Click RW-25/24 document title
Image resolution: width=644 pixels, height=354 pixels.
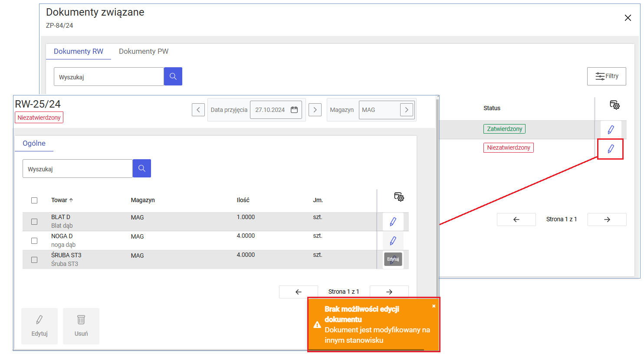click(38, 104)
